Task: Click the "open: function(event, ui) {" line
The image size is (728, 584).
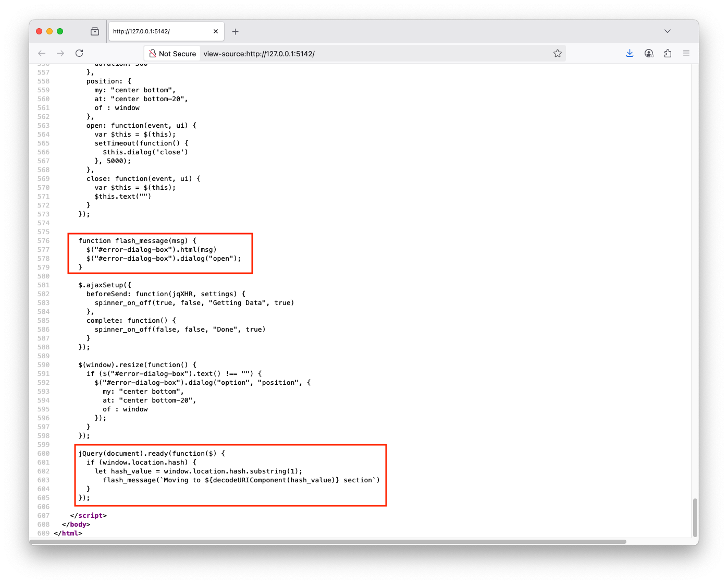Action: point(142,126)
